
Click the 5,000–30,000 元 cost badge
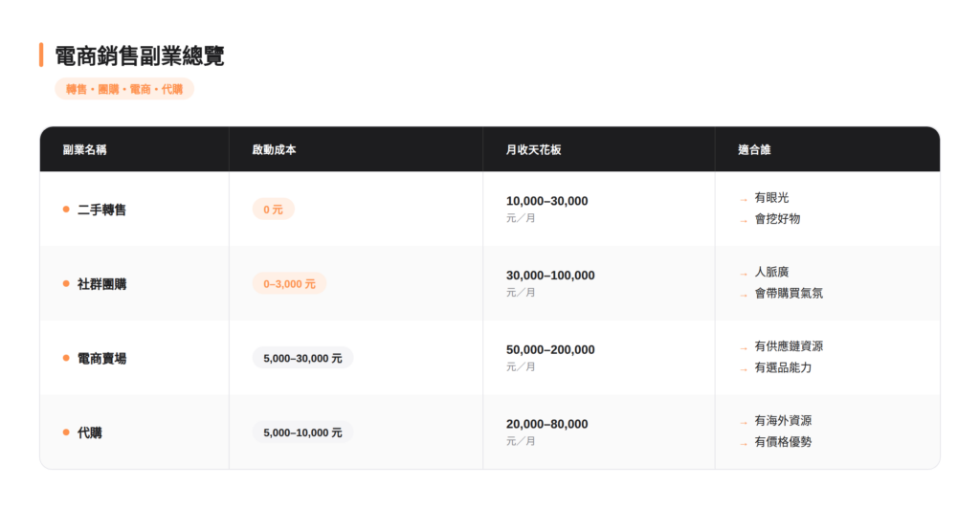(x=302, y=358)
